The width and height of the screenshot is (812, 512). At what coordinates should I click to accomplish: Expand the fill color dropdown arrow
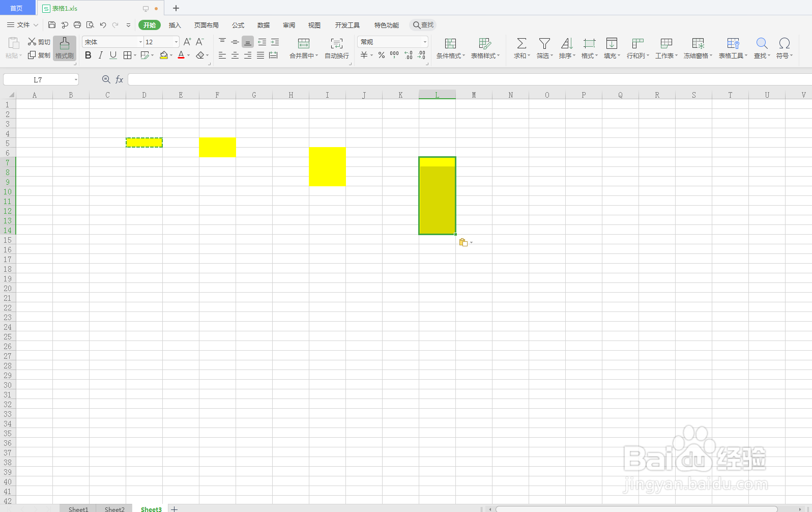point(171,55)
